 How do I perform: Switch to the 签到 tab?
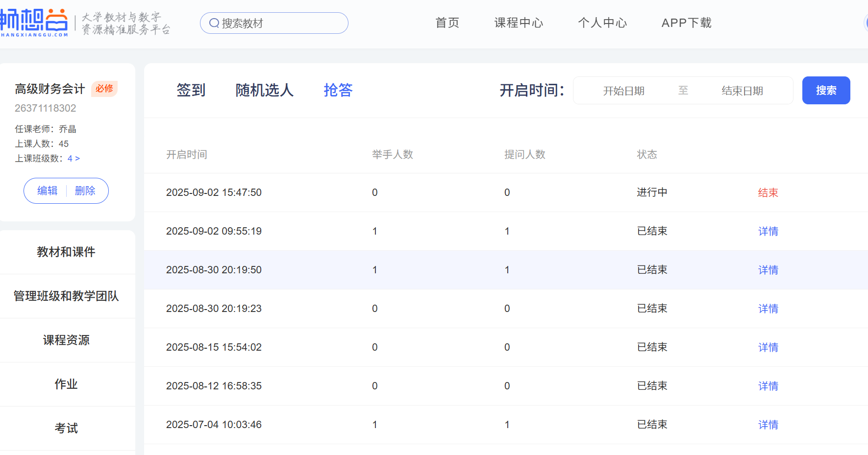(191, 90)
